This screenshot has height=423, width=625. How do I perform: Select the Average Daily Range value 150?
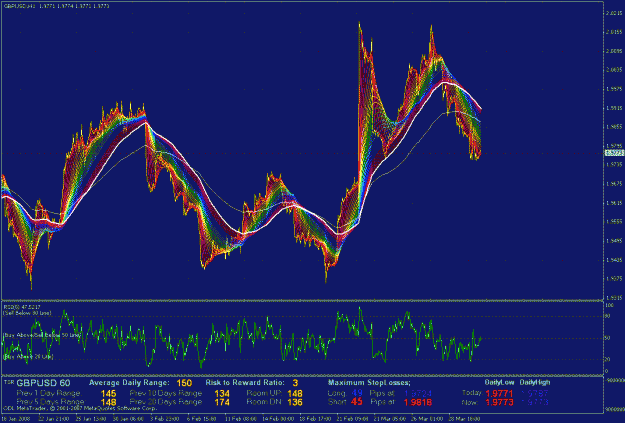pyautogui.click(x=184, y=383)
